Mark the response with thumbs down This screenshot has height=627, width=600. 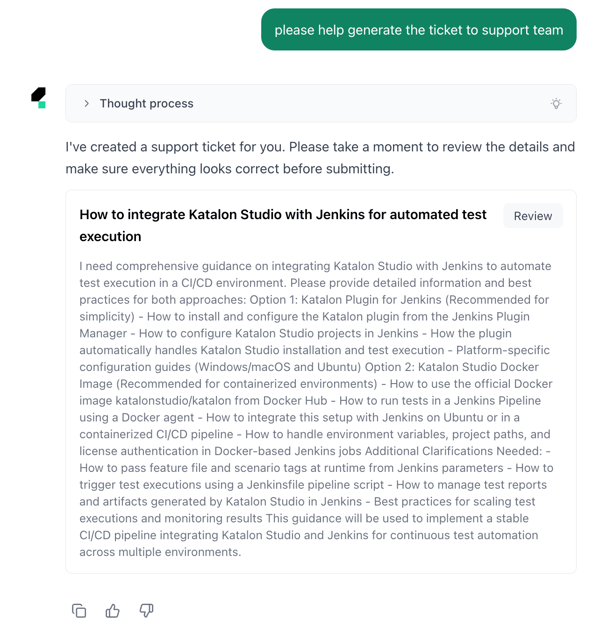[146, 610]
